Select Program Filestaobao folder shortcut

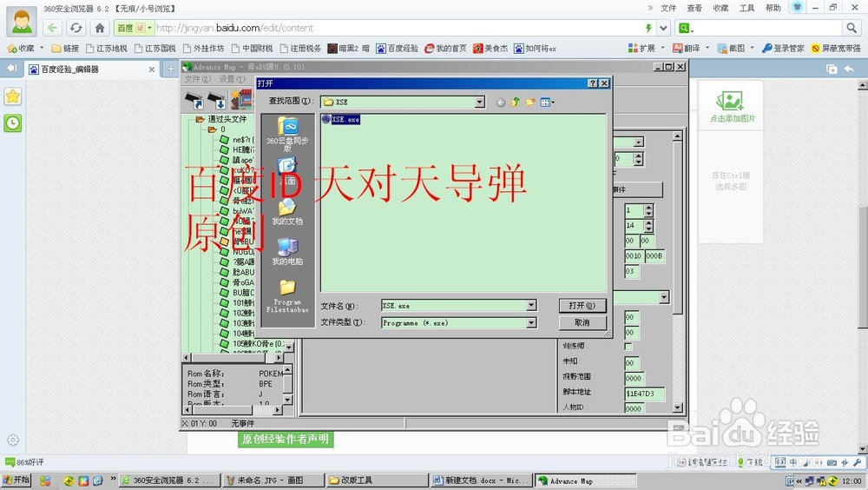click(x=287, y=296)
